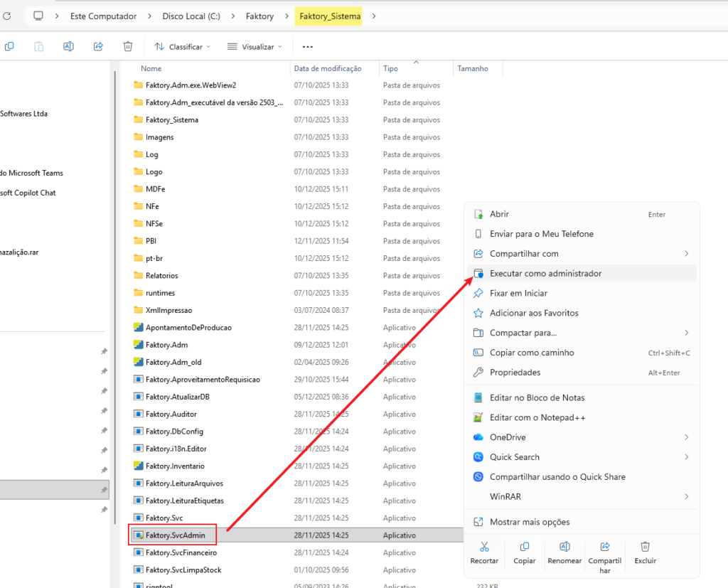Image resolution: width=728 pixels, height=588 pixels.
Task: Click the Nome column header
Action: click(x=151, y=69)
